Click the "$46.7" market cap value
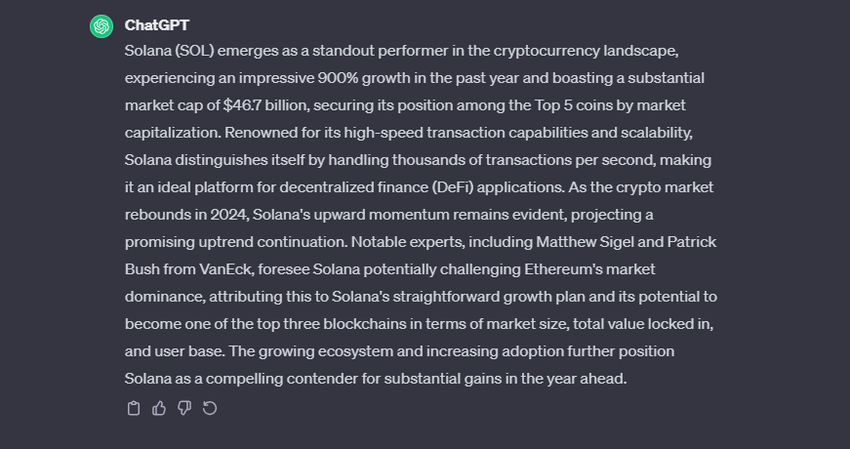Image resolution: width=850 pixels, height=449 pixels. pyautogui.click(x=248, y=105)
